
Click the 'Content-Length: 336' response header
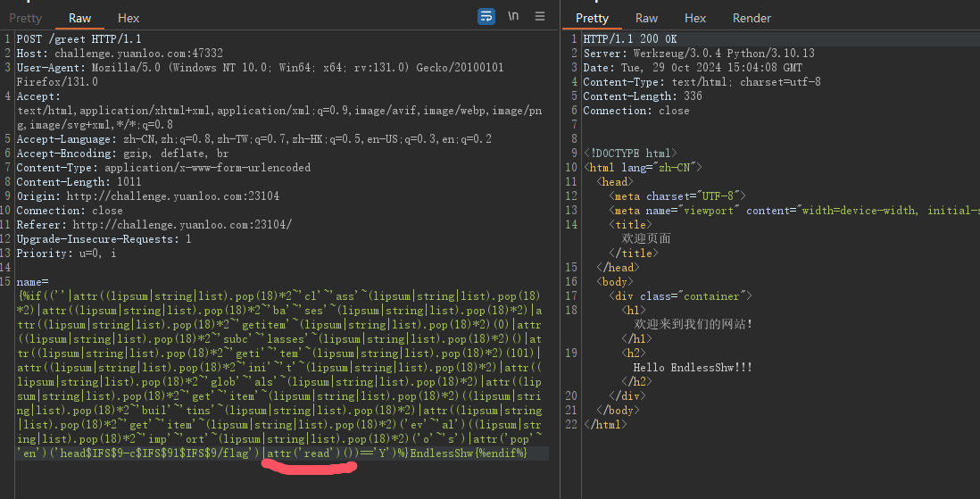pos(643,96)
